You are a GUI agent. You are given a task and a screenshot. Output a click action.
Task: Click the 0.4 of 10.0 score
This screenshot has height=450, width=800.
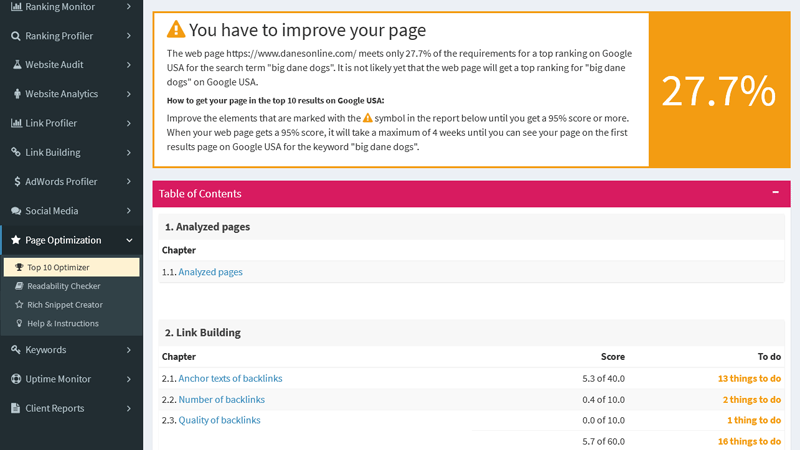603,399
